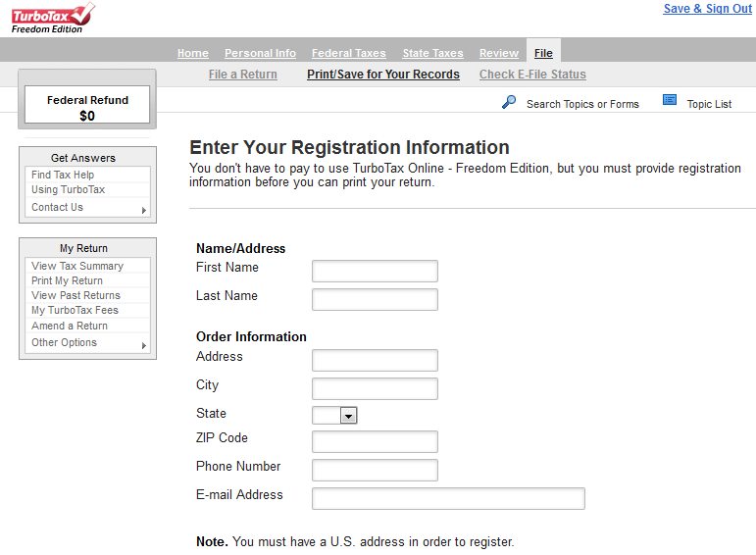
Task: Select the File a Return subtab
Action: pos(243,75)
